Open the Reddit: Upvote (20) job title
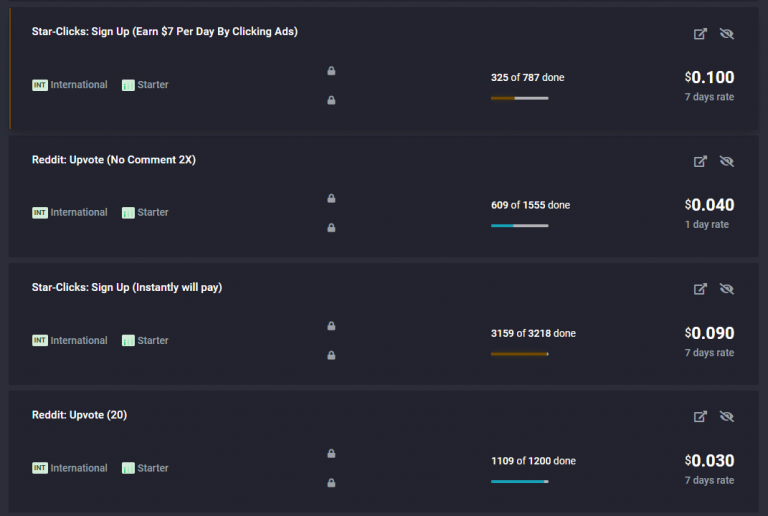The height and width of the screenshot is (516, 768). tap(79, 415)
